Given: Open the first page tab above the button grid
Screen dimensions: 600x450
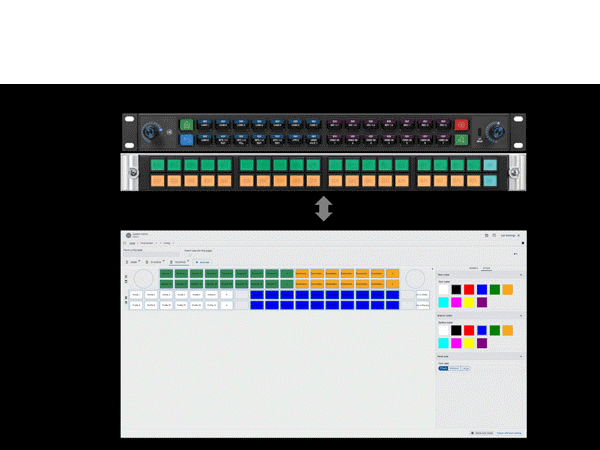Looking at the screenshot, I should coord(132,261).
